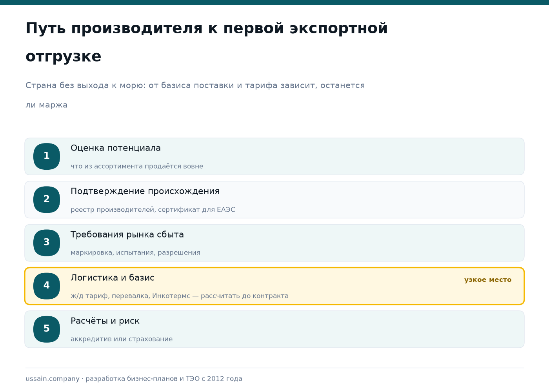
Task: Click text 'маркировка, испытания, разрешения'
Action: click(x=135, y=253)
